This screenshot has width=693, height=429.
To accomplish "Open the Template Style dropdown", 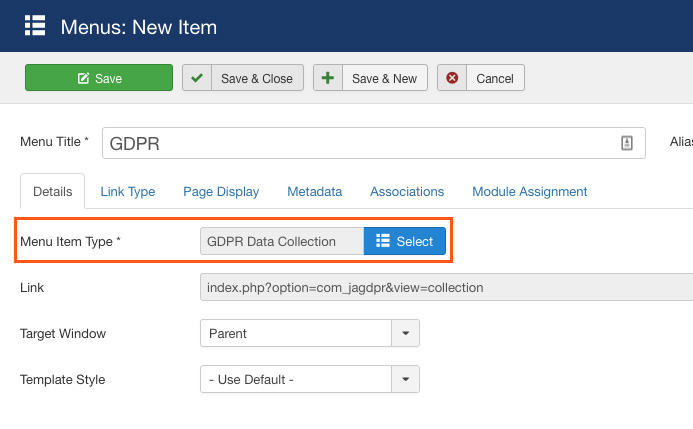I will [405, 379].
